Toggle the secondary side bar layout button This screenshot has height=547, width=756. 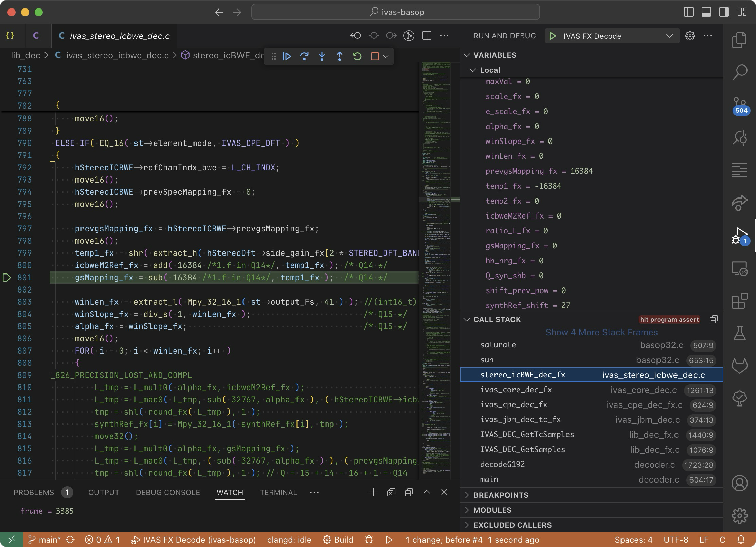(x=724, y=12)
